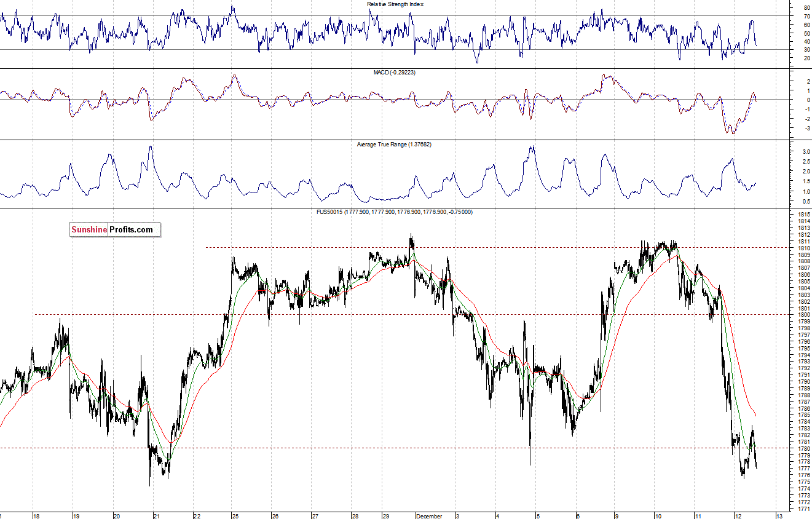Viewport: 812px width, 519px height.
Task: Click date axis label 29
Action: point(386,516)
